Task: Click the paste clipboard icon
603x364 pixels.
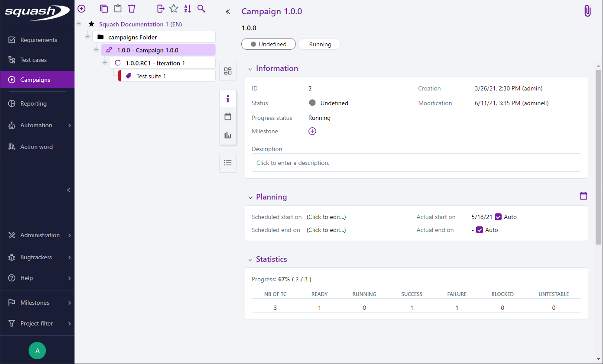Action: tap(117, 9)
